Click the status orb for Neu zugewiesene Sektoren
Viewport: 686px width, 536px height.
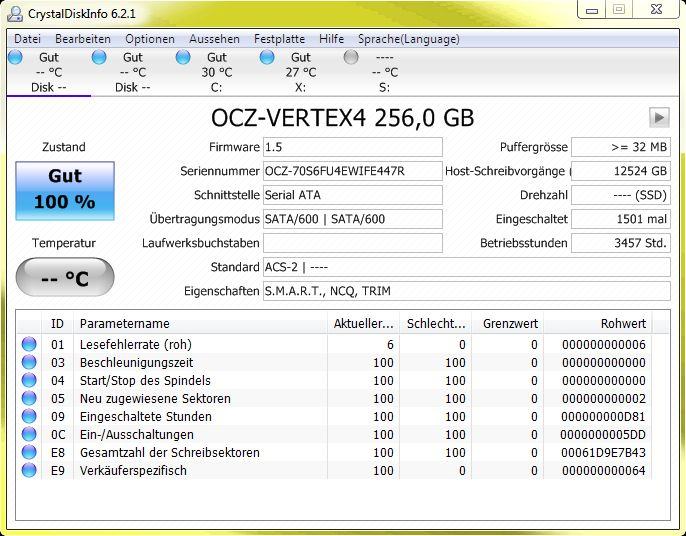coord(29,398)
